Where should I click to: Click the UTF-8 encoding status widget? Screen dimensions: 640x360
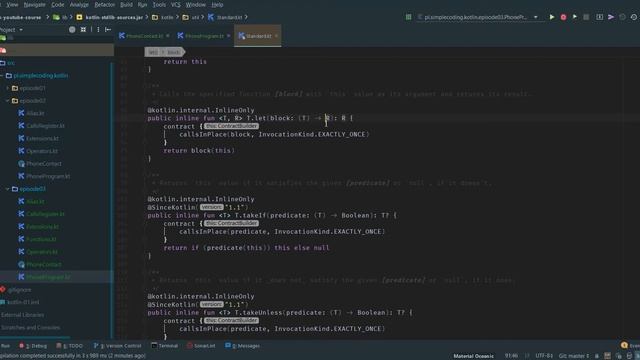coord(544,356)
